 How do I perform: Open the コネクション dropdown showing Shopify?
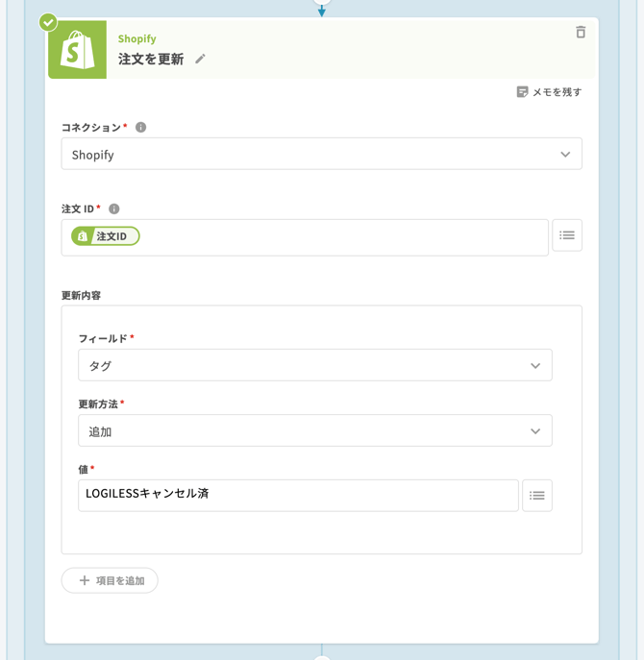tap(321, 155)
